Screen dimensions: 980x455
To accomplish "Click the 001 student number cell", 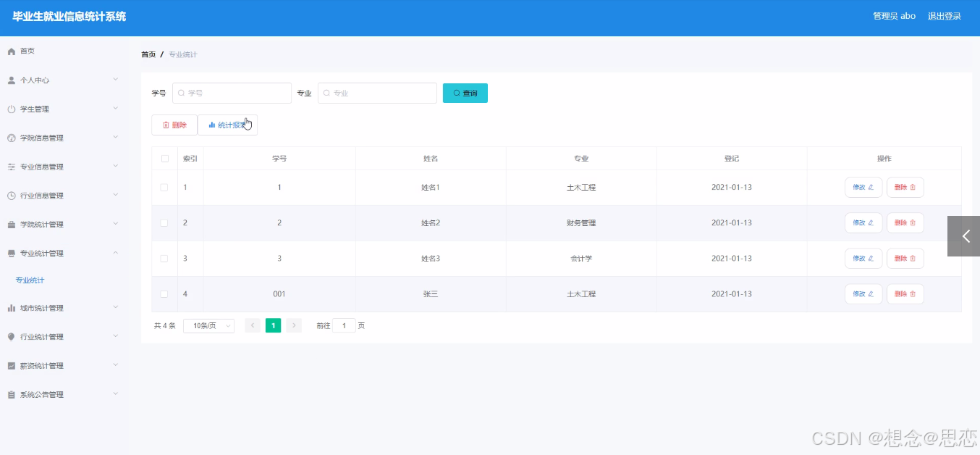I will pyautogui.click(x=279, y=294).
